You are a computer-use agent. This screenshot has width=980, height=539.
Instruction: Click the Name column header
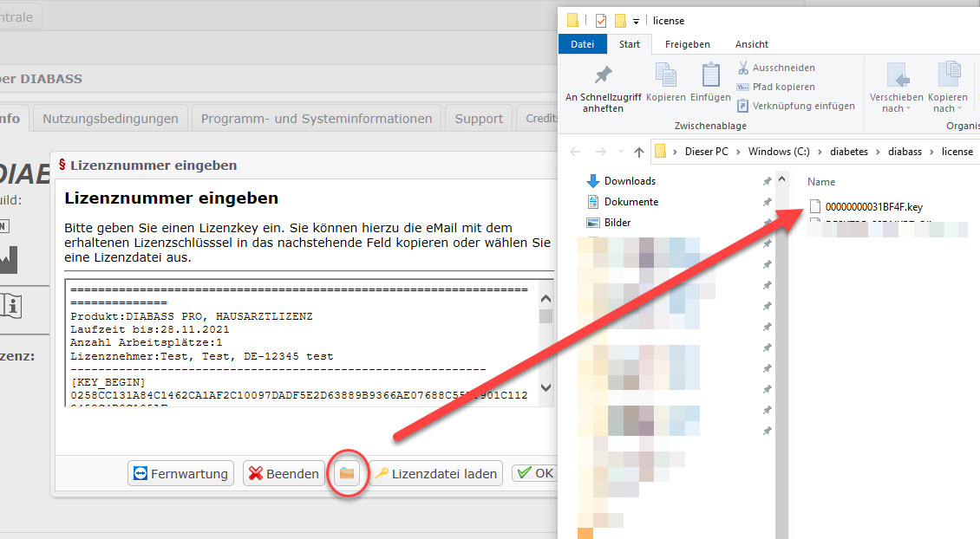coord(821,182)
